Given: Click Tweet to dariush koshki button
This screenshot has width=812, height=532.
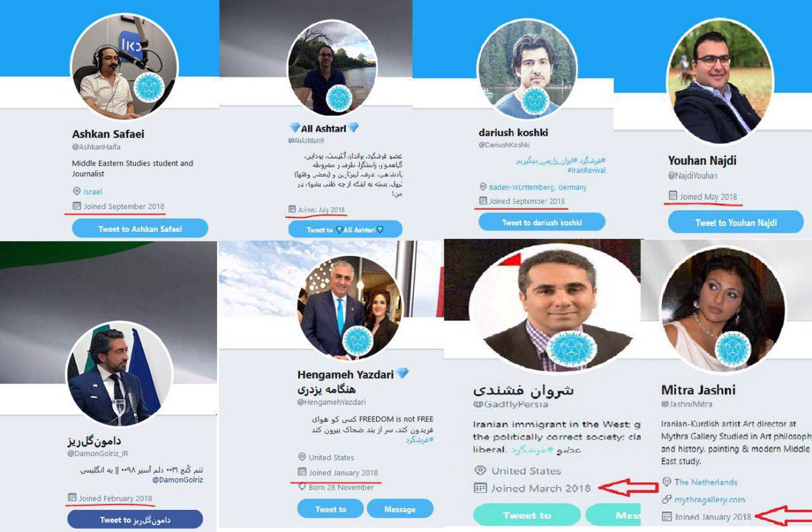Looking at the screenshot, I should (542, 222).
